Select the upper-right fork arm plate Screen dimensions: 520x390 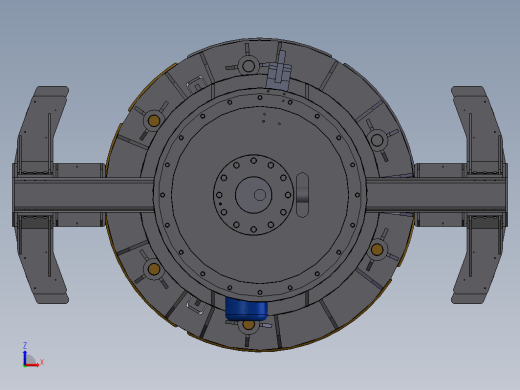pyautogui.click(x=478, y=128)
